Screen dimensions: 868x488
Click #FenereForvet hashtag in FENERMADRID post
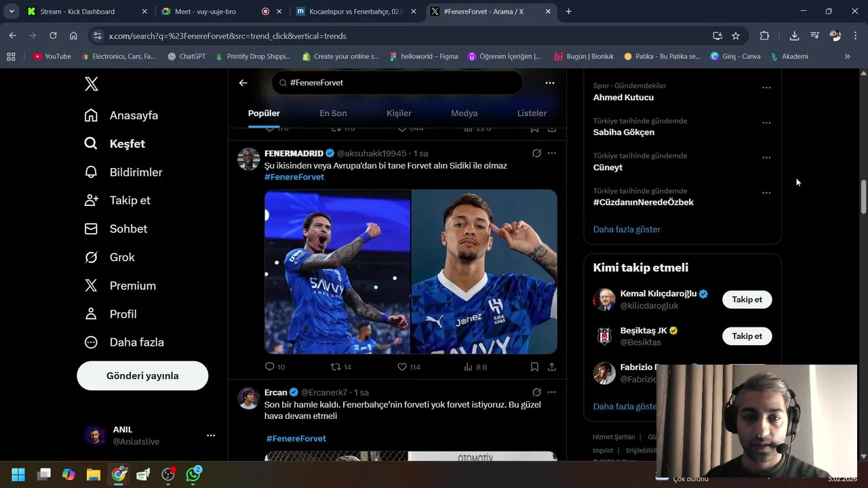tap(294, 177)
